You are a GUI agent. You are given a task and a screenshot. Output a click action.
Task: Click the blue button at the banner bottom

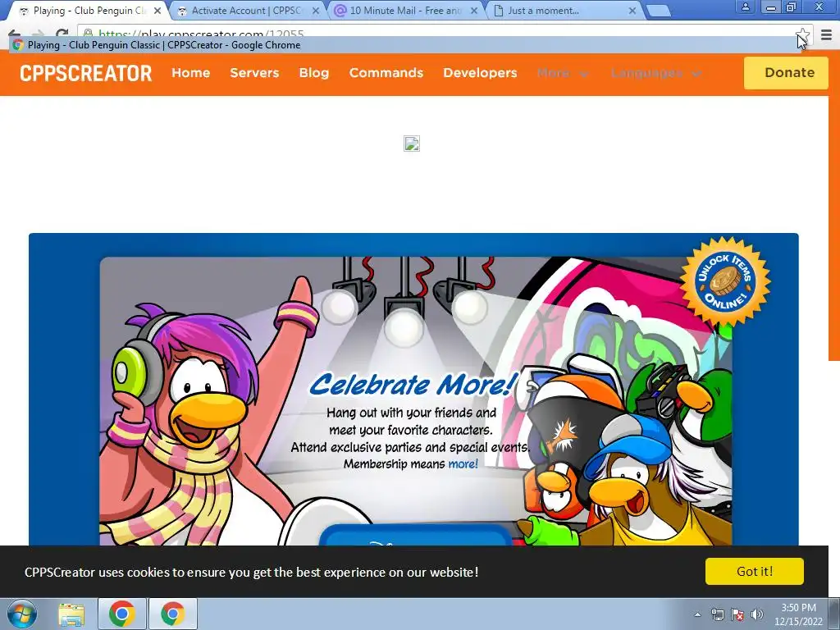tap(416, 535)
